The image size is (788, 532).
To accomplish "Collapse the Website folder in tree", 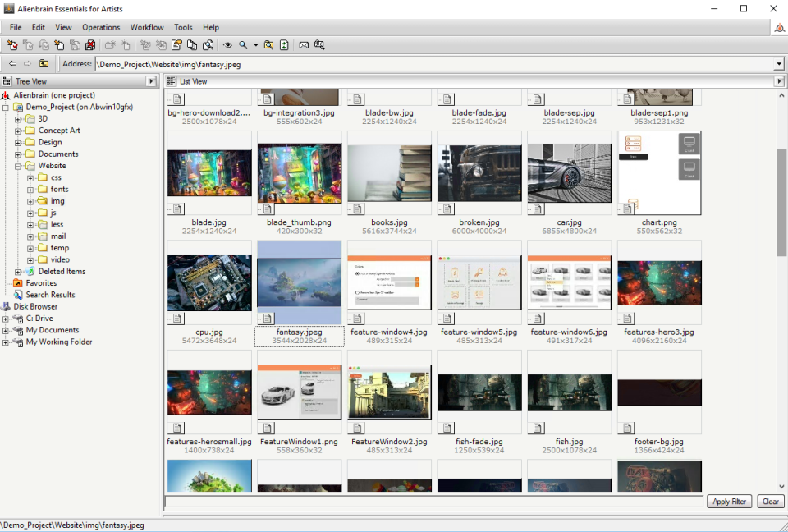I will point(18,166).
